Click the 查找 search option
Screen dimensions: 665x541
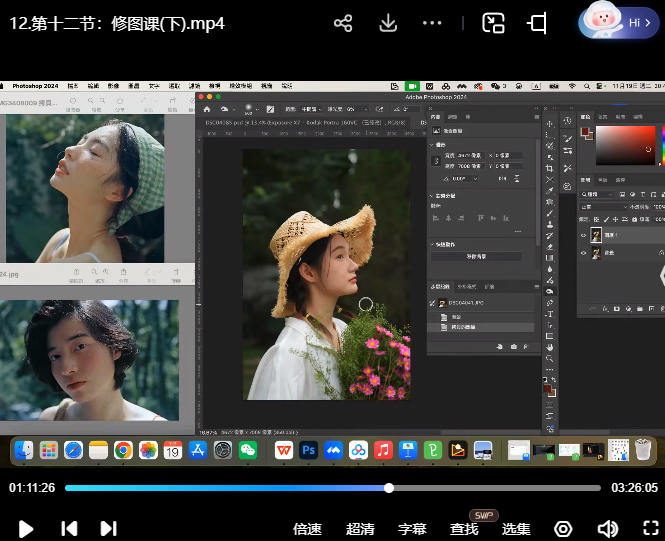[x=464, y=528]
